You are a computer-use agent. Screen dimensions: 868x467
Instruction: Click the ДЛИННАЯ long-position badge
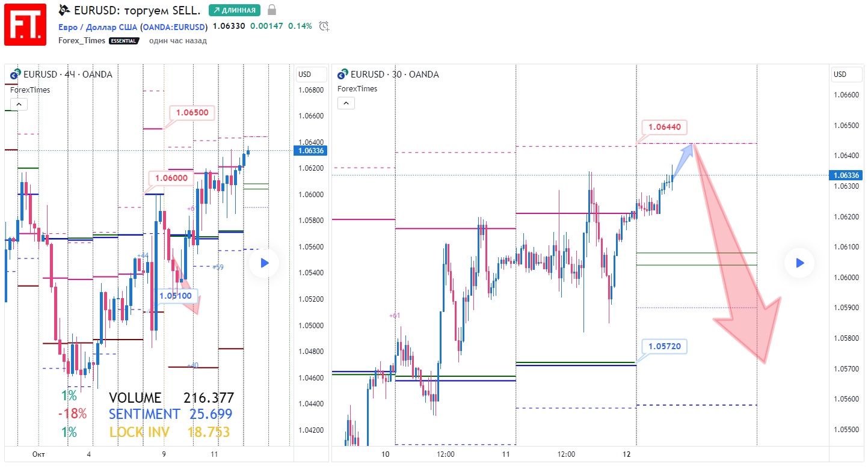[x=235, y=10]
